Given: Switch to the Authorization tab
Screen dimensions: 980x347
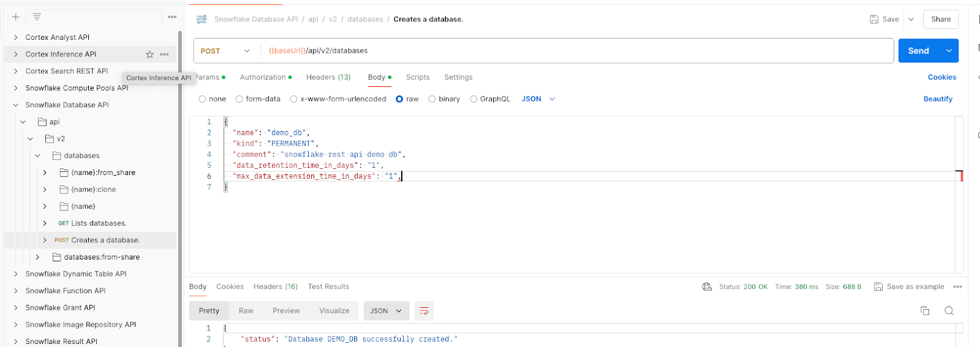Looking at the screenshot, I should [x=263, y=78].
